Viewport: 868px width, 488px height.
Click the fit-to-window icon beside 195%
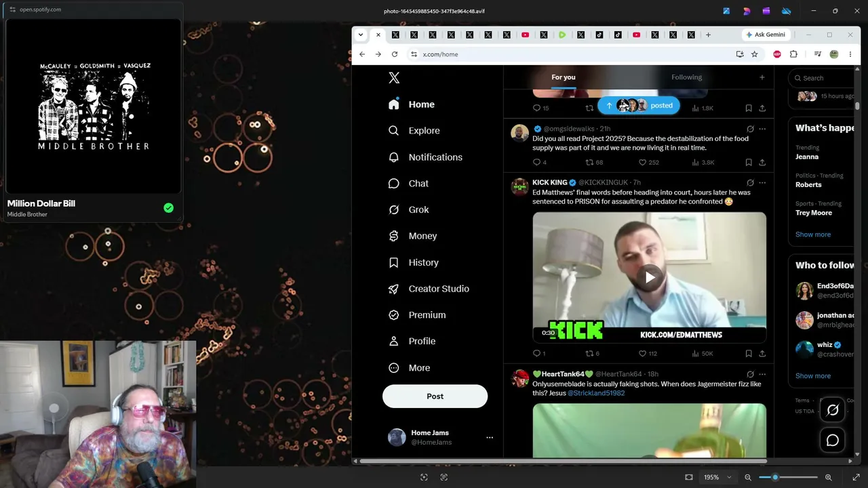click(689, 477)
